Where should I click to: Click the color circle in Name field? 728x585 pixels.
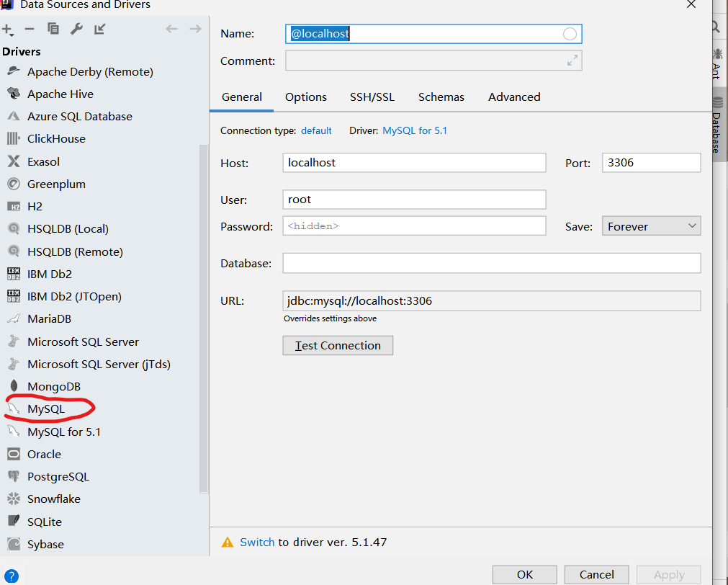click(570, 34)
